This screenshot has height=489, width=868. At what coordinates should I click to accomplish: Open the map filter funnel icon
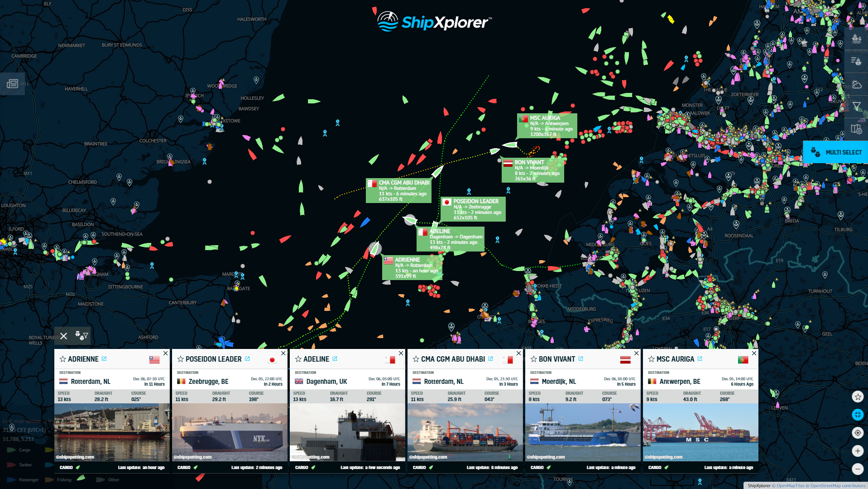[856, 107]
